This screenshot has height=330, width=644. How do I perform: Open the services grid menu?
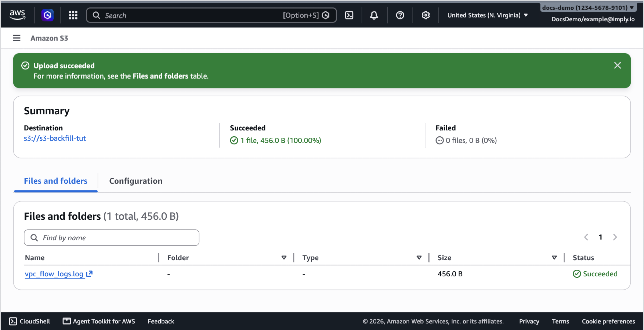73,15
